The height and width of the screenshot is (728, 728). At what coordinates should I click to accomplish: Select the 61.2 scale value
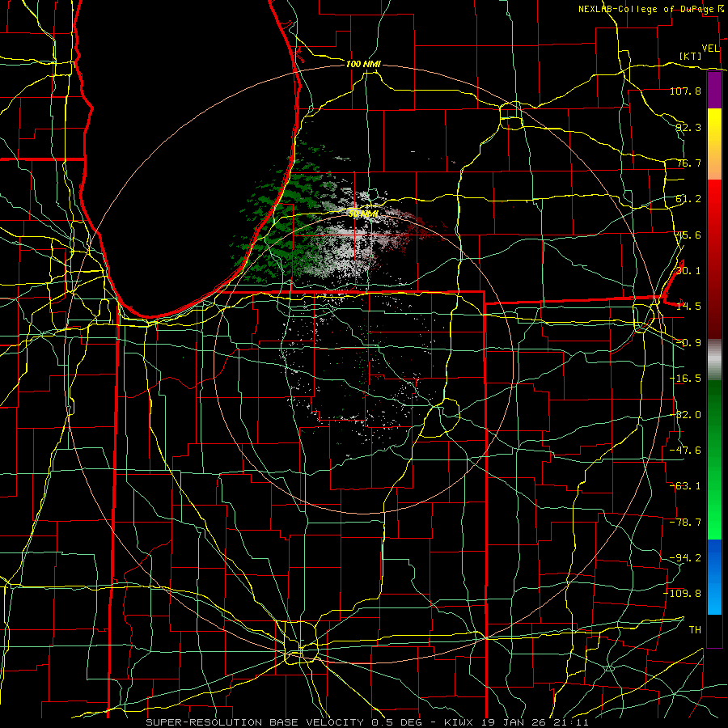click(688, 199)
